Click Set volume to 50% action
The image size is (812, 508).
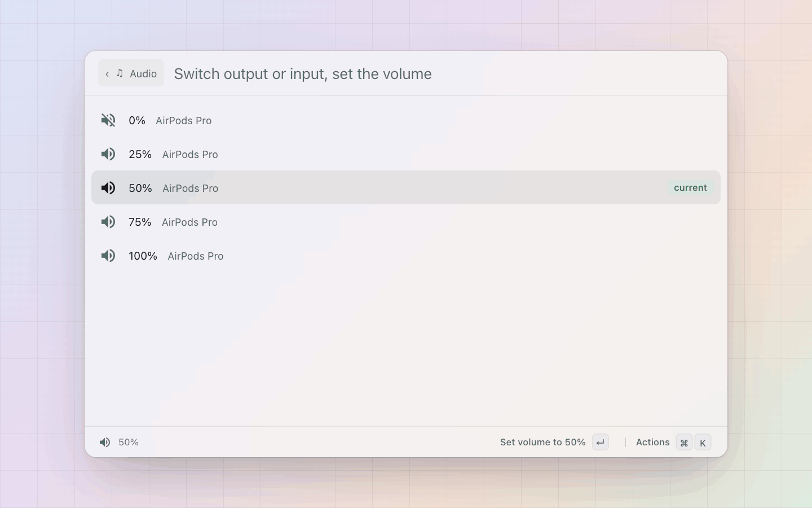coord(542,442)
